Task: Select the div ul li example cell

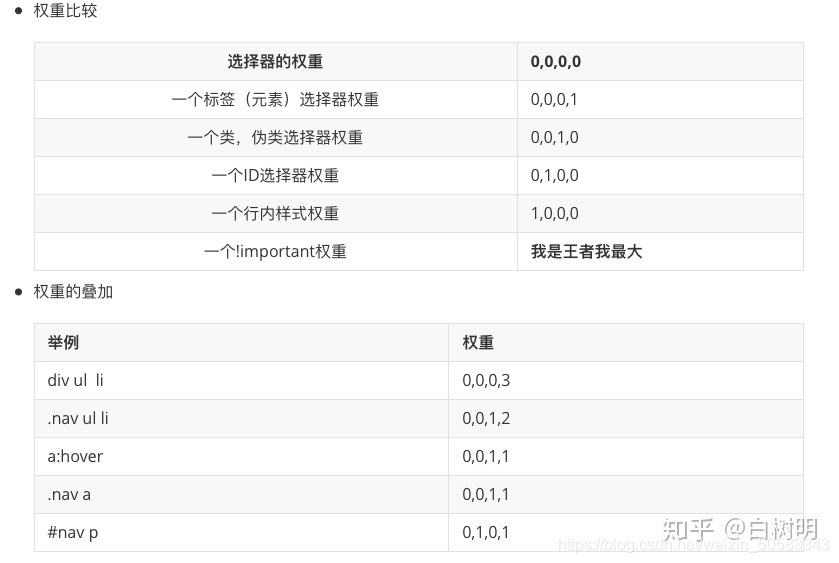Action: pyautogui.click(x=241, y=381)
